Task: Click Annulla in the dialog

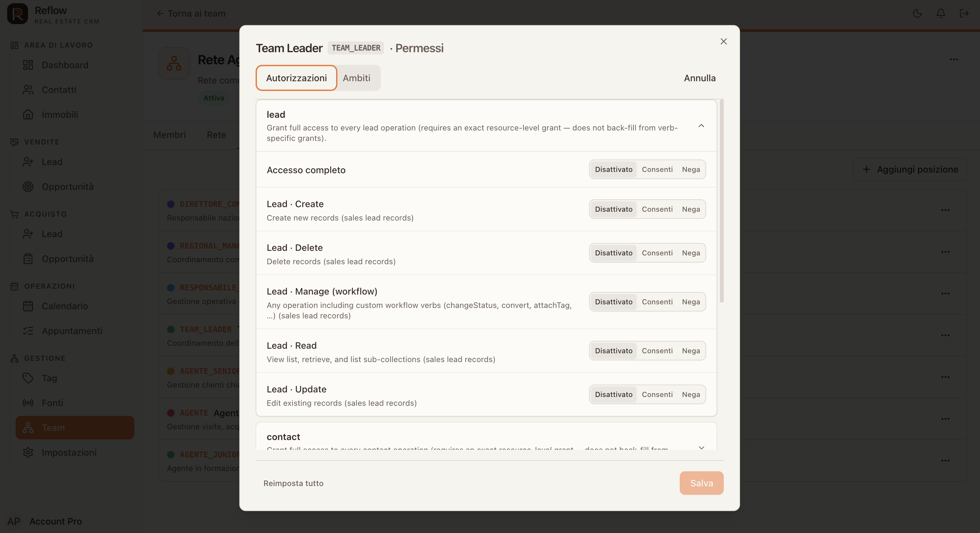Action: 700,78
